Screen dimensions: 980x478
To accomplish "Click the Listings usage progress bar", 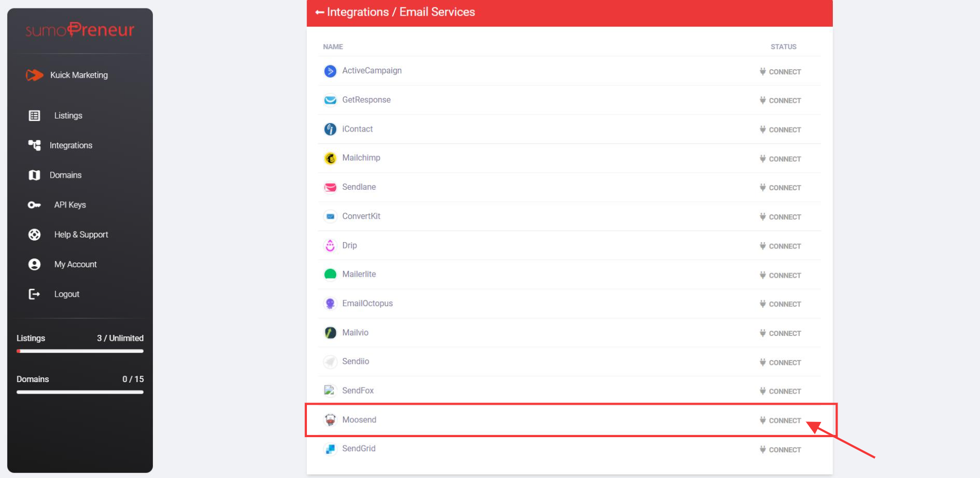I will point(80,351).
